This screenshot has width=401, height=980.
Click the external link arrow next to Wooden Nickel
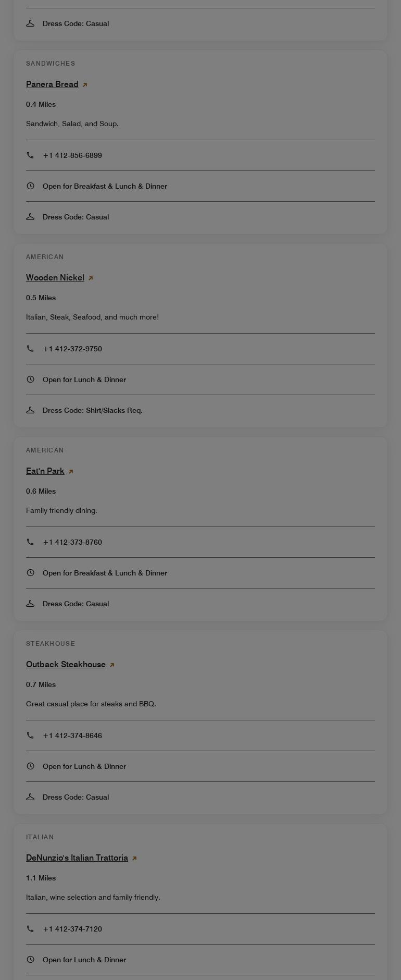coord(91,278)
